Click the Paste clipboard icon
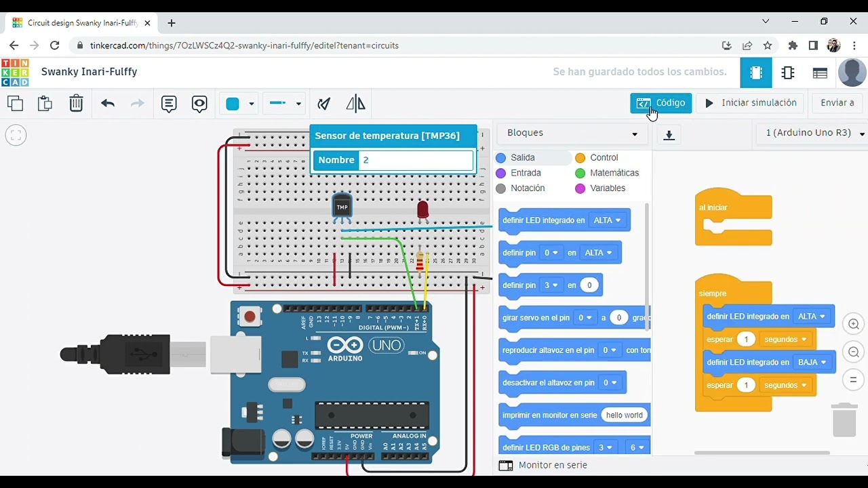This screenshot has height=488, width=868. tap(45, 104)
